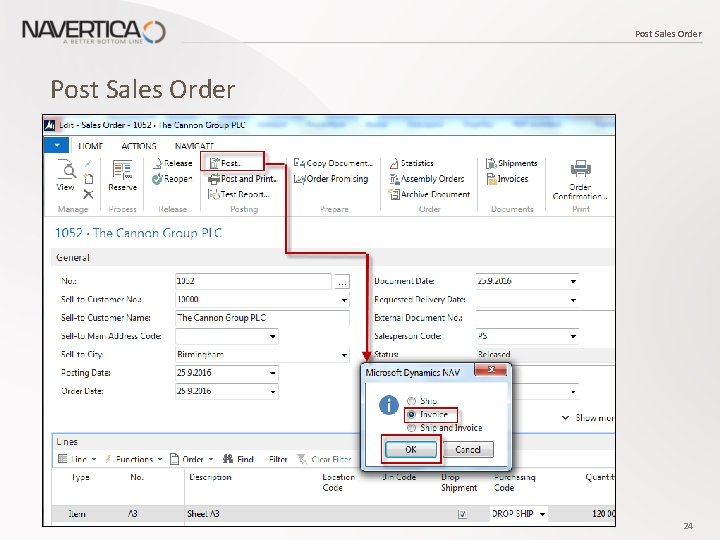Click the Order Promising icon
This screenshot has height=540, width=720.
coord(299,179)
